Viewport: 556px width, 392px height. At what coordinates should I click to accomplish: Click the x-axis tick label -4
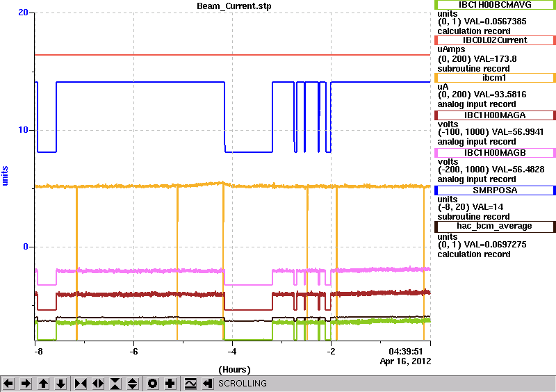pyautogui.click(x=232, y=352)
